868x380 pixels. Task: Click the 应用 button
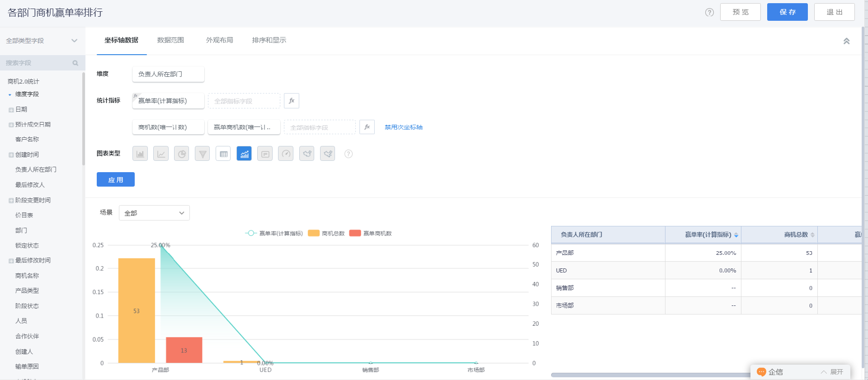(116, 179)
